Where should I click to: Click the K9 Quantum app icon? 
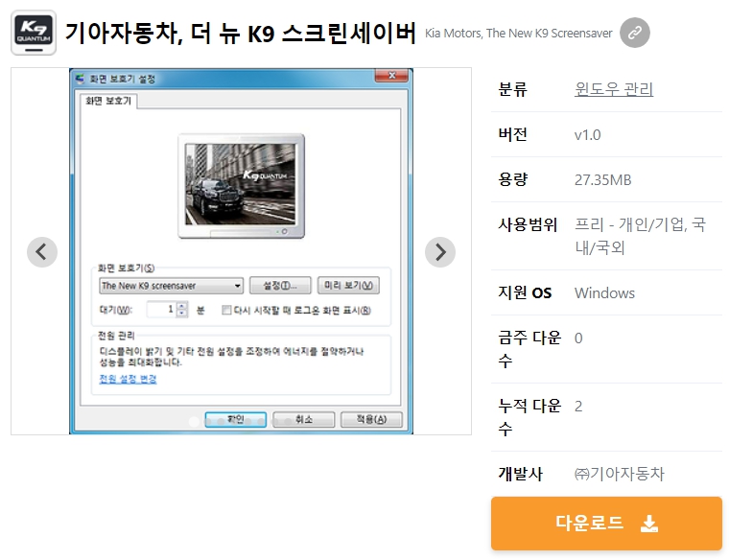34,33
